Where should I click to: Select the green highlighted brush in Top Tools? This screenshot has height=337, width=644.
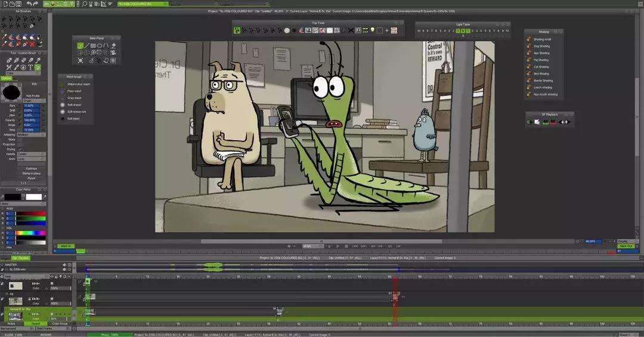pos(237,30)
